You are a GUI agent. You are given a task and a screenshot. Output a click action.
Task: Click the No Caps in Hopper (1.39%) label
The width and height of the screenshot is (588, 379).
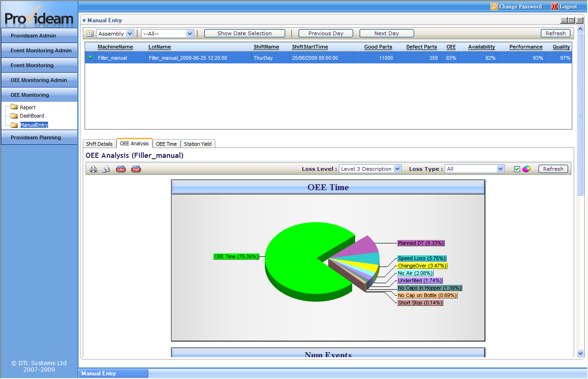[x=429, y=288]
